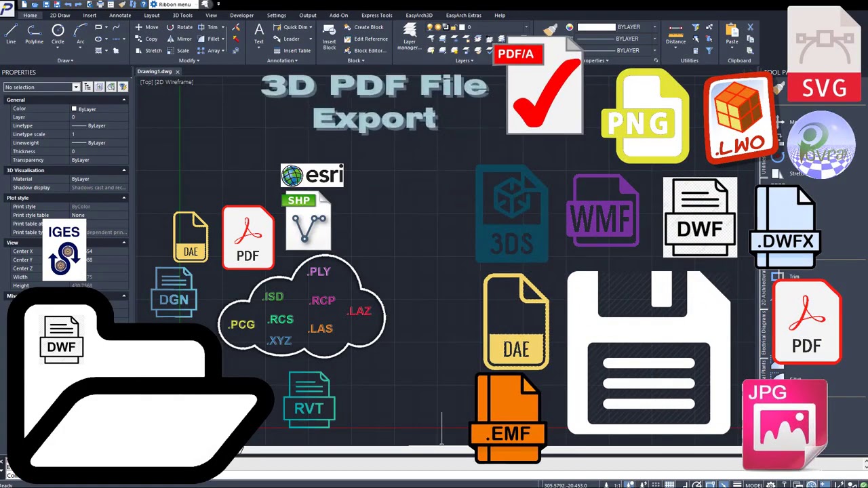Viewport: 868px width, 488px height.
Task: Click the white color box in ribbon Properties
Action: pyautogui.click(x=595, y=27)
